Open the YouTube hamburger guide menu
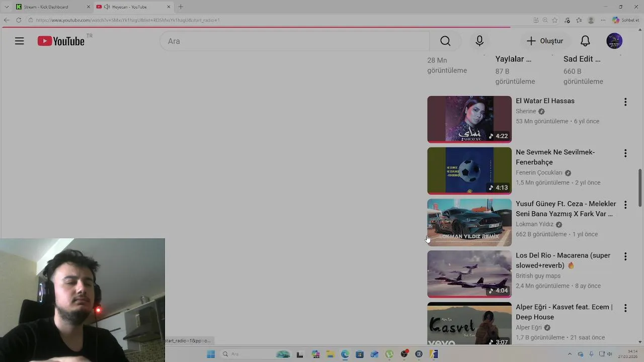This screenshot has height=362, width=644. [x=19, y=41]
